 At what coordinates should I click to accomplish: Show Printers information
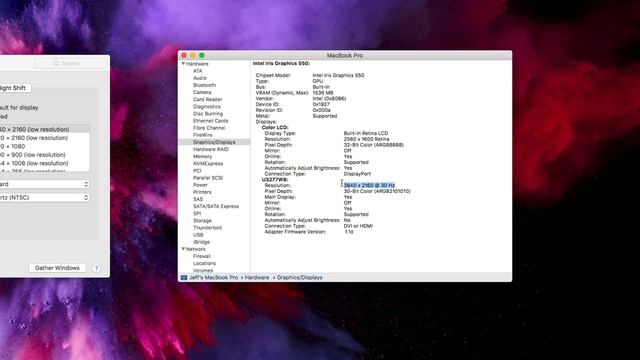[x=202, y=192]
